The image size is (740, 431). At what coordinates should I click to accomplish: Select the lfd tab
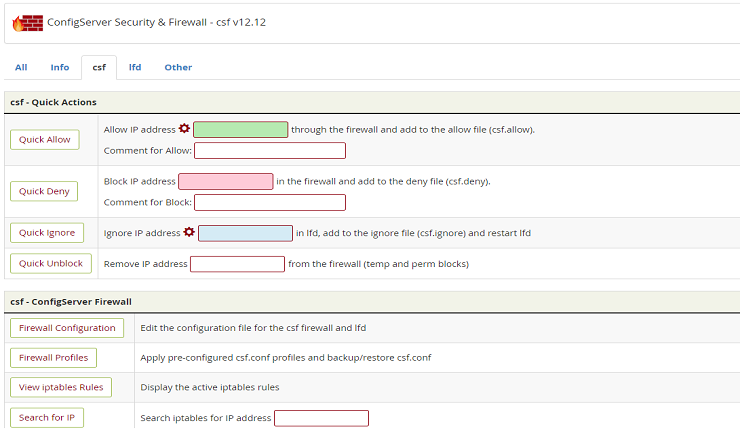click(x=135, y=67)
